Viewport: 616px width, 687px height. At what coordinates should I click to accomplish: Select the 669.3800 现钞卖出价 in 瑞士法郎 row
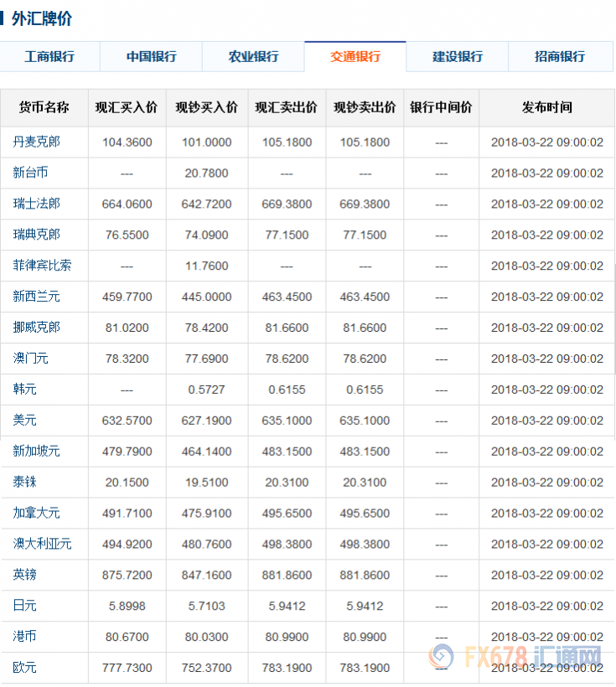click(x=365, y=204)
